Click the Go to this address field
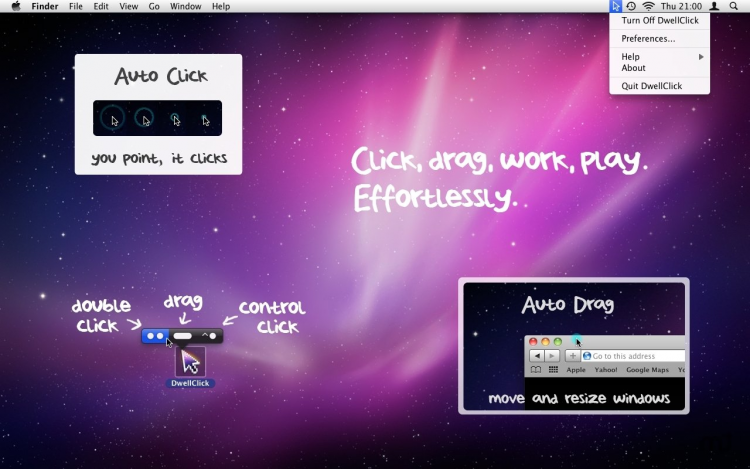This screenshot has height=469, width=750. coord(633,356)
